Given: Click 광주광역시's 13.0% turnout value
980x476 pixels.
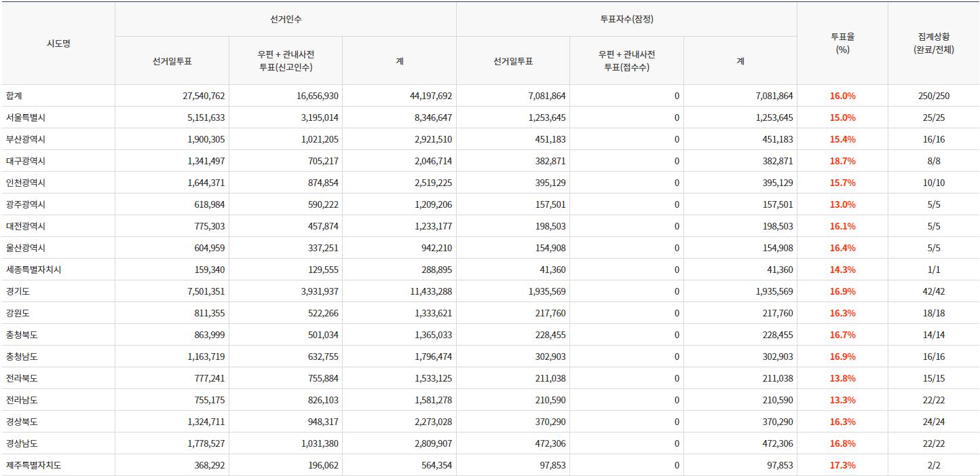Looking at the screenshot, I should (842, 204).
